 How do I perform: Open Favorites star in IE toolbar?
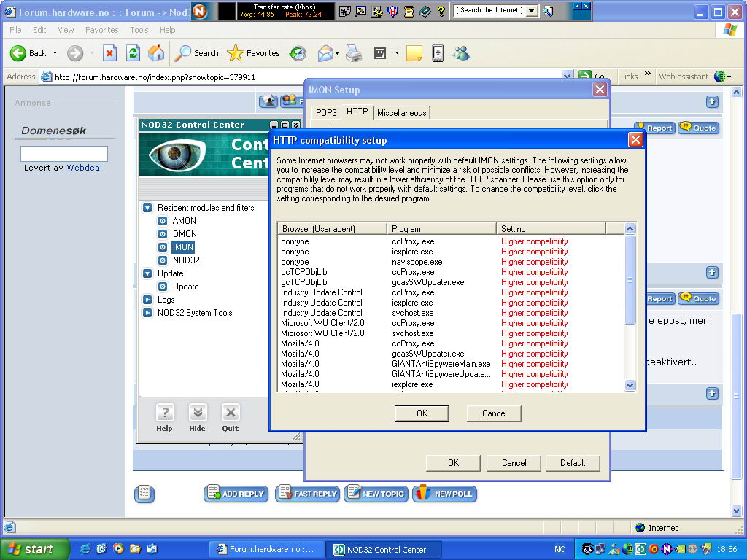click(x=253, y=53)
